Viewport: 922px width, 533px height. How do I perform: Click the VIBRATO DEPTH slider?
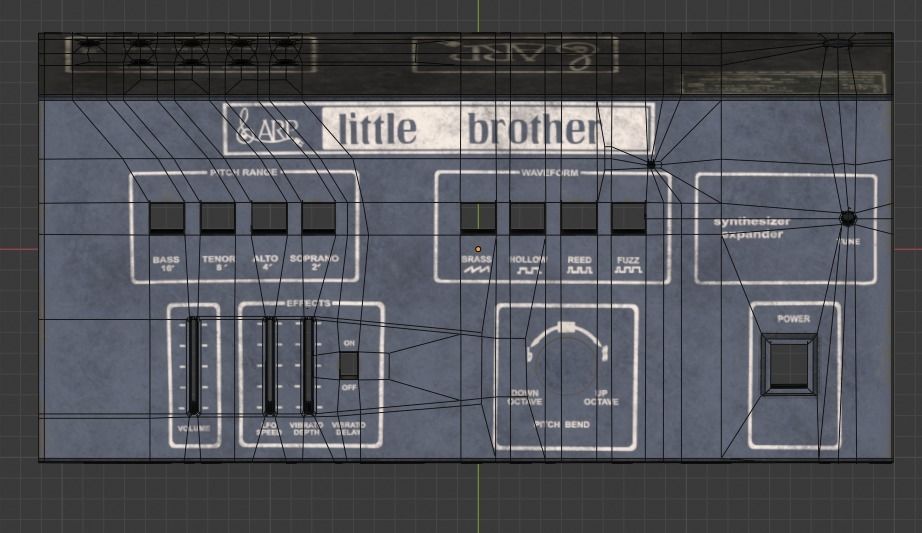[x=309, y=365]
